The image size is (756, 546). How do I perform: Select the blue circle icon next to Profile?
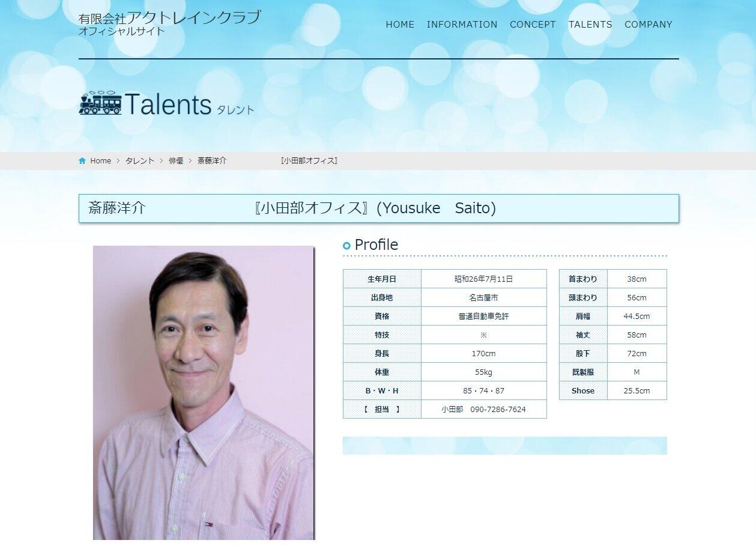click(346, 245)
